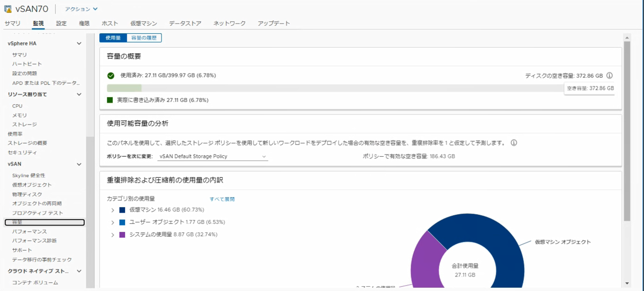The width and height of the screenshot is (644, 291).
Task: Click the ポリシーで有効な空き容量: 186.43 GB text
Action: [x=409, y=156]
